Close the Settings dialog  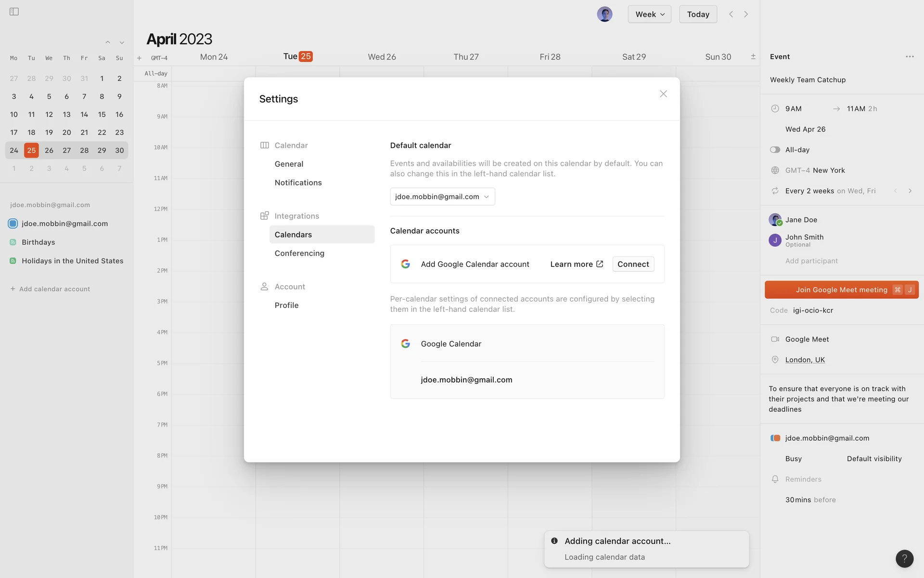click(663, 94)
